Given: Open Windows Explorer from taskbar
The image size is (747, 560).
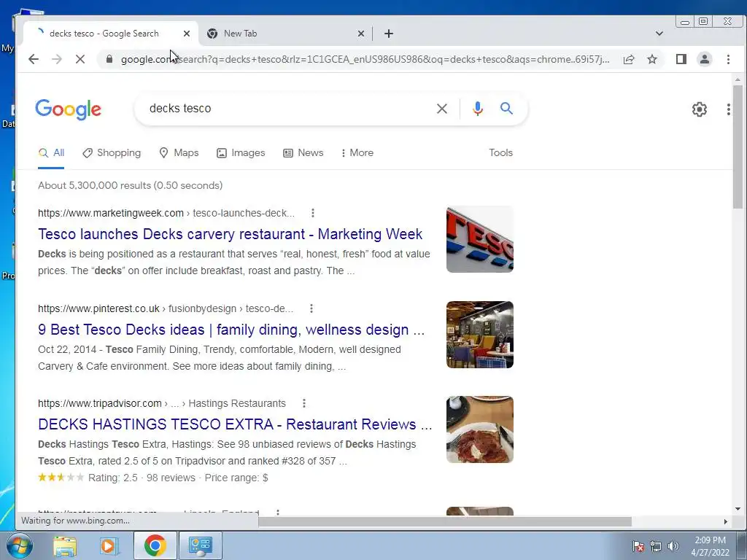Looking at the screenshot, I should pos(65,545).
